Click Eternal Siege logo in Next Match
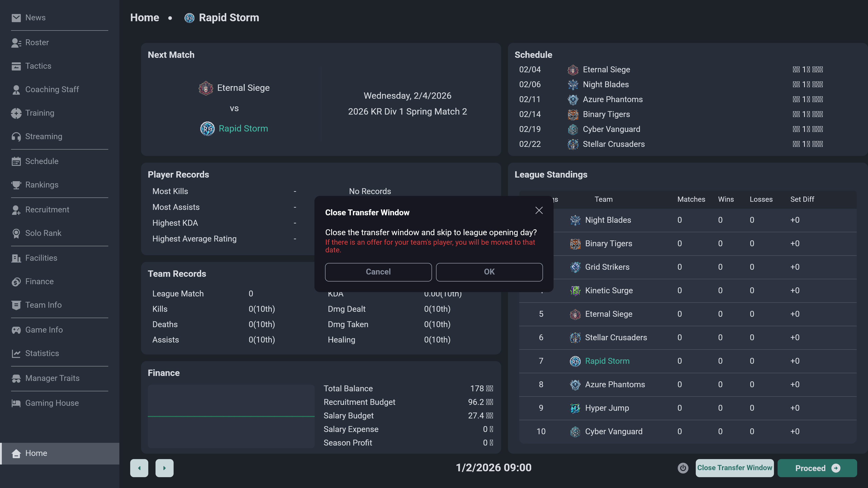Screen dimensions: 868x488 (x=205, y=88)
